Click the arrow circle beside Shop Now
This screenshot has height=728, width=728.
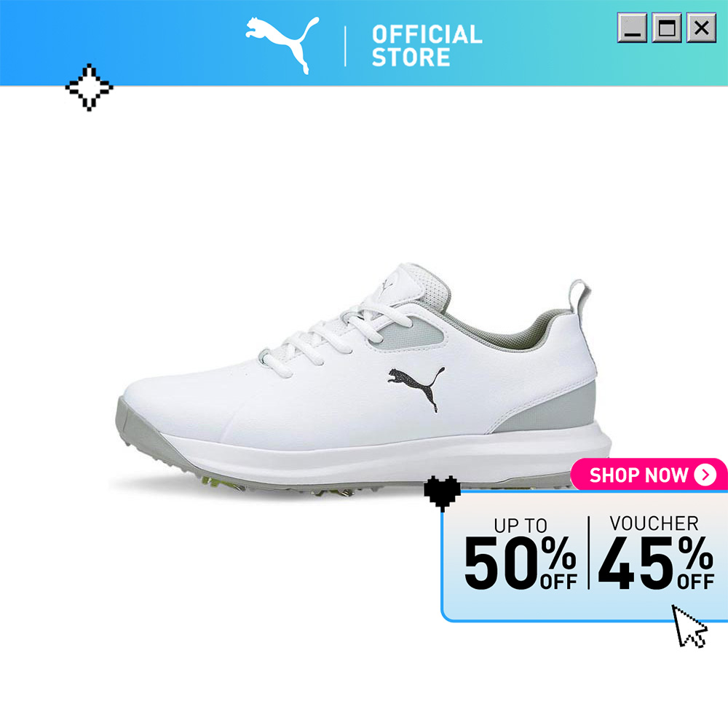(705, 475)
